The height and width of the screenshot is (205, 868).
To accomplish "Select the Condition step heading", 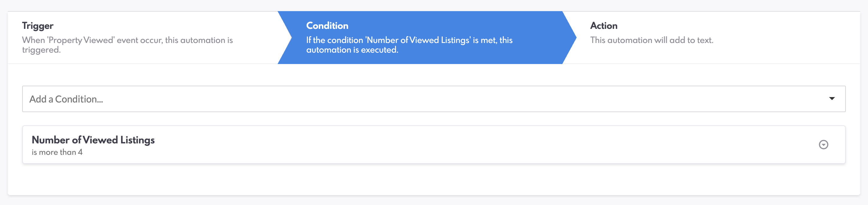I will (x=327, y=26).
